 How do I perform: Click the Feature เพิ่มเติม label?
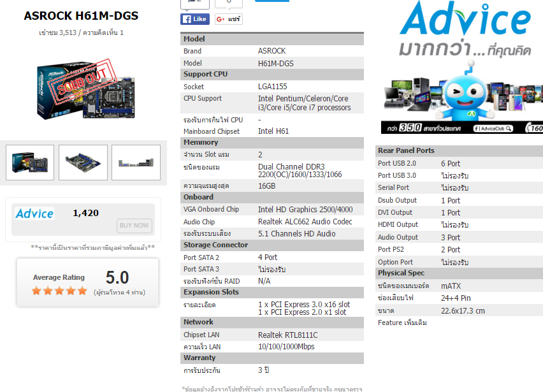click(402, 323)
